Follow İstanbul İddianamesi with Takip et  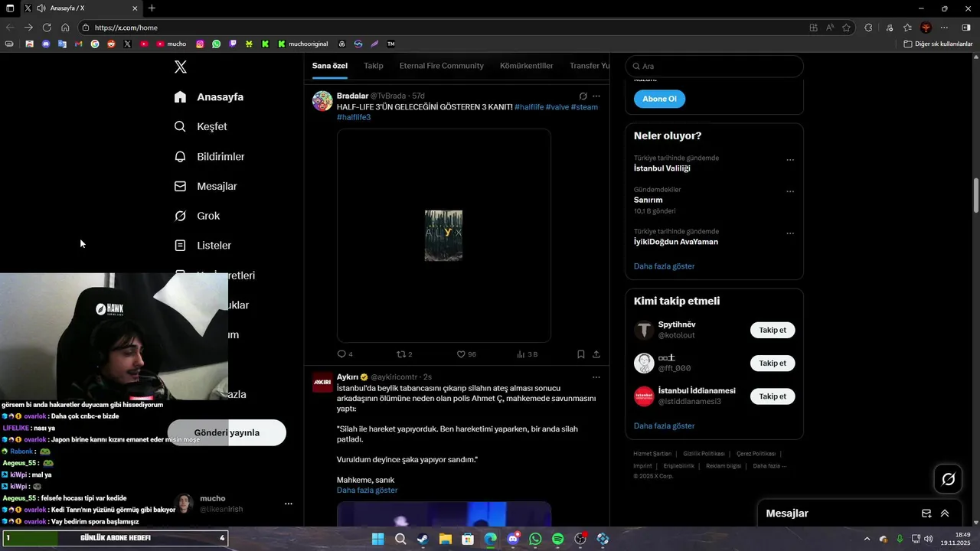pyautogui.click(x=773, y=396)
